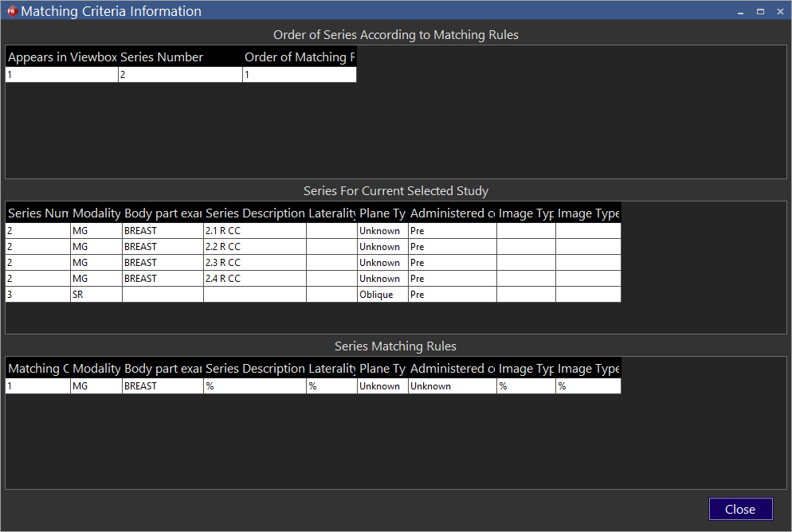Click Laterality header in the Current Selected Study table
Viewport: 792px width, 532px height.
point(331,213)
